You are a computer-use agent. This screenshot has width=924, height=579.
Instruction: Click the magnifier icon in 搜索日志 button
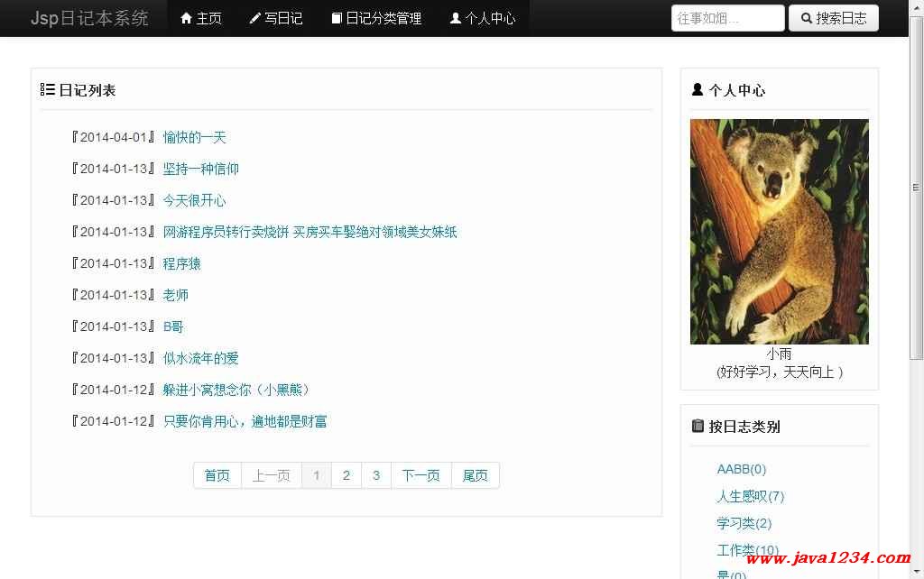point(807,18)
